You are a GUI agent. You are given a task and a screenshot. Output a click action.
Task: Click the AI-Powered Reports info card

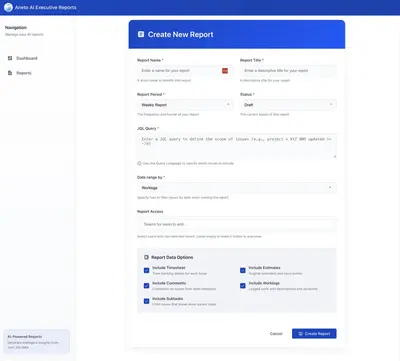coord(36,342)
